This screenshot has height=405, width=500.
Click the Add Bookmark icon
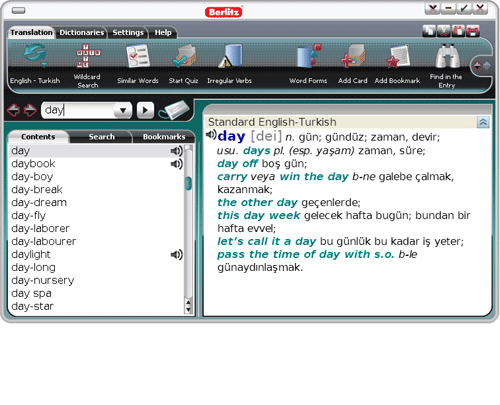tap(397, 56)
